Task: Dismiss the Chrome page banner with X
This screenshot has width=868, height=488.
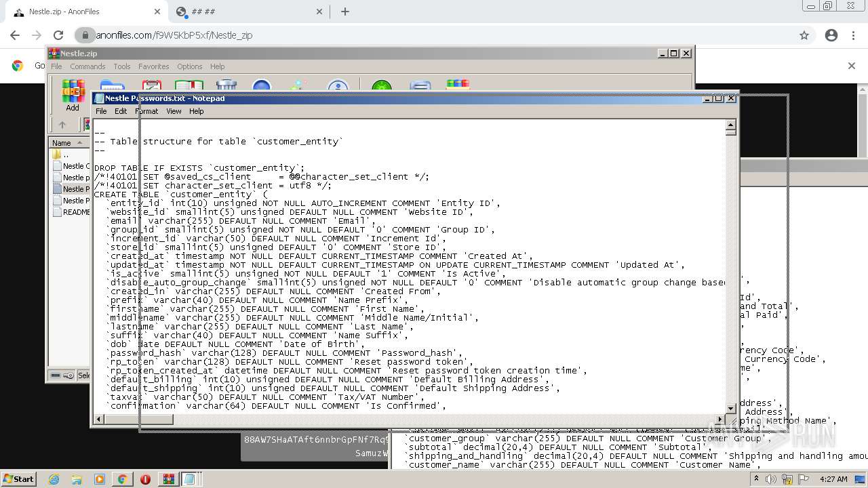Action: point(852,66)
